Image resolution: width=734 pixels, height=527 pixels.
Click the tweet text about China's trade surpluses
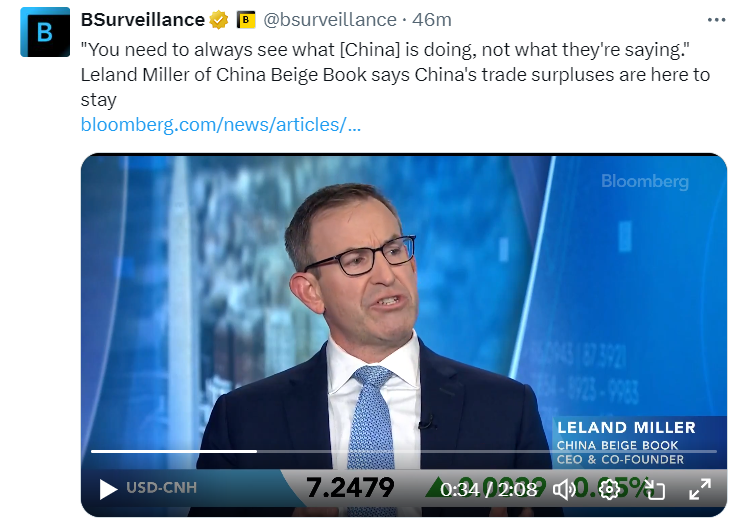click(395, 74)
